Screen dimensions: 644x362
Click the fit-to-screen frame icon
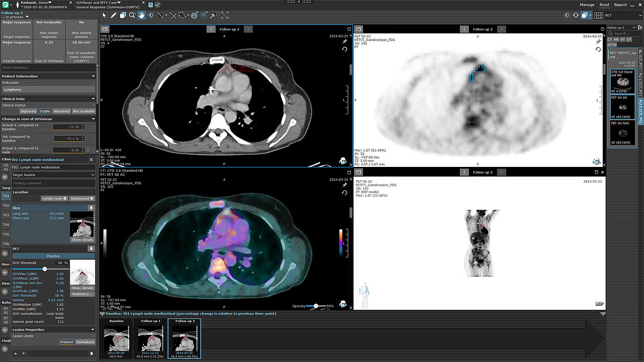(x=225, y=15)
